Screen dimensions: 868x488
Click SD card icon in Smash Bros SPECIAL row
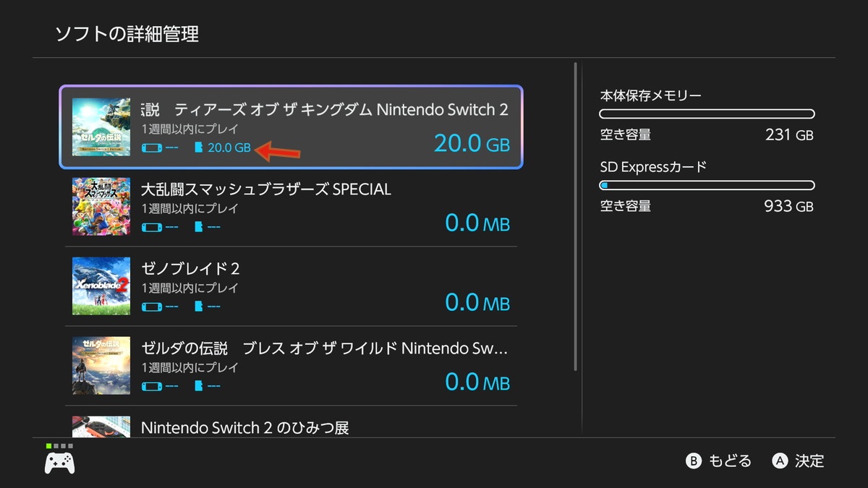199,227
